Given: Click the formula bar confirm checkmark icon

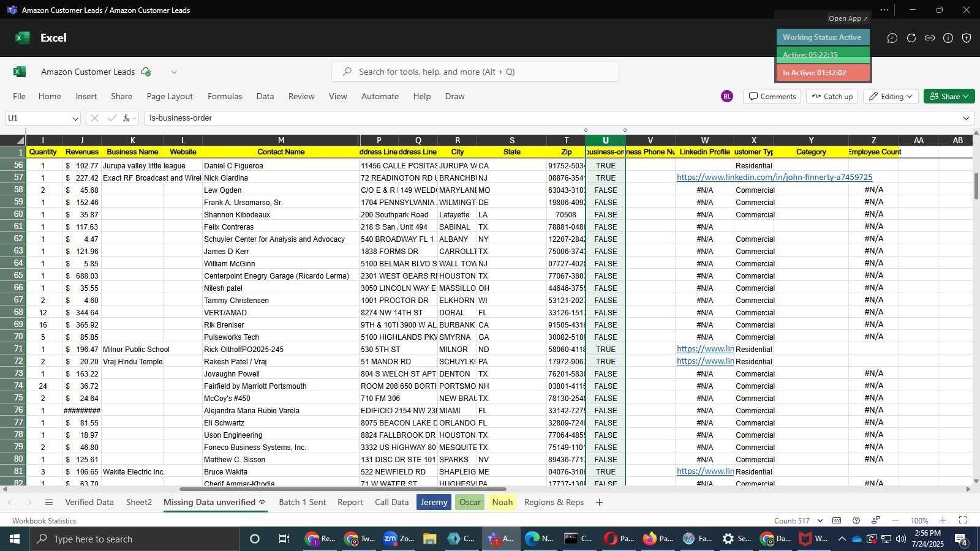Looking at the screenshot, I should [x=111, y=118].
